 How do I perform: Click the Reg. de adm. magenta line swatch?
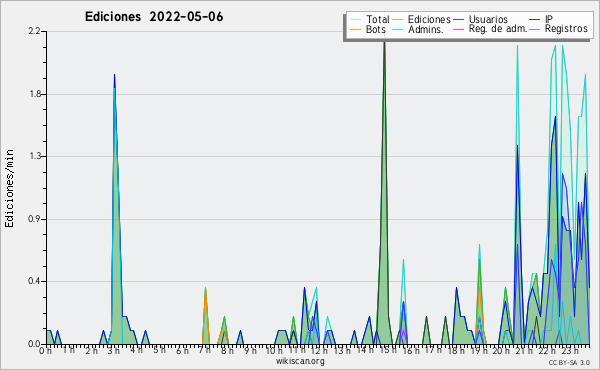(458, 29)
